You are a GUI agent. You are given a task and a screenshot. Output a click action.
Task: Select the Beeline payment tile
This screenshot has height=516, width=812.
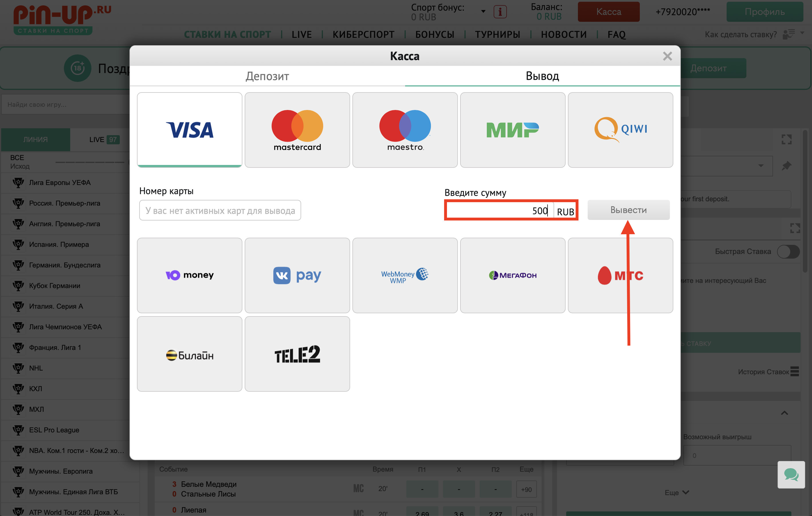(189, 354)
